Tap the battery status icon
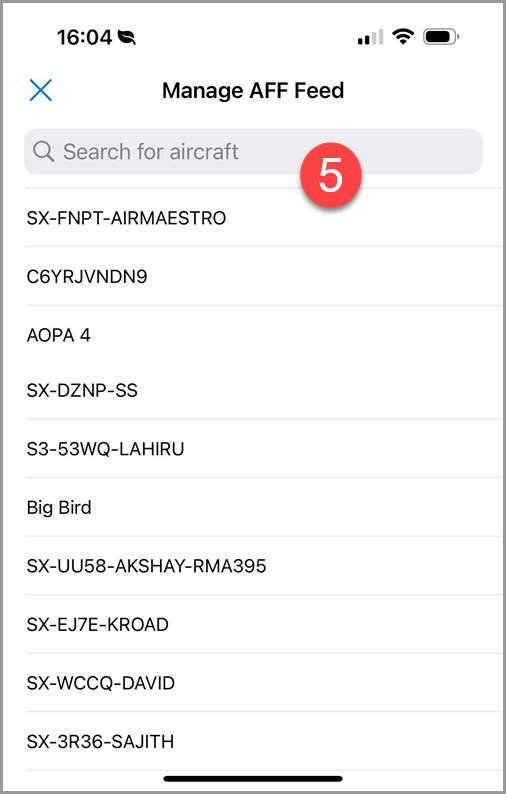The image size is (506, 794). pyautogui.click(x=441, y=37)
